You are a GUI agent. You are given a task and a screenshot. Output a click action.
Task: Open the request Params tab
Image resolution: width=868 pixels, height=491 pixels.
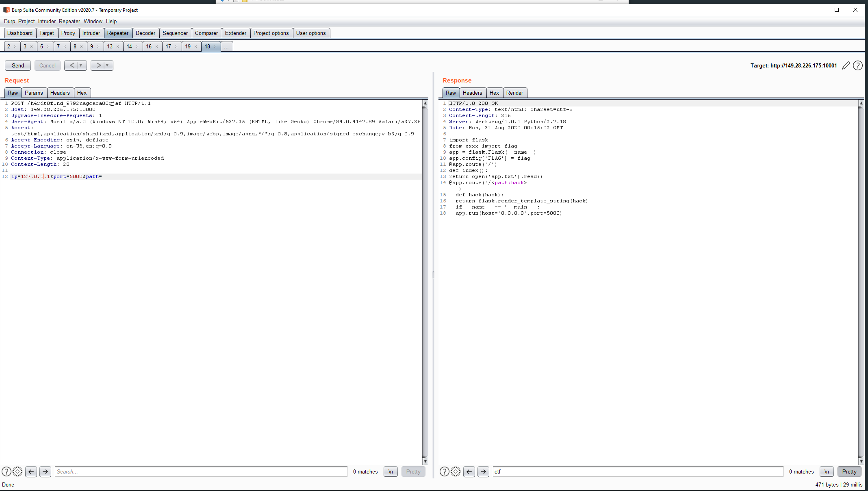pos(33,93)
